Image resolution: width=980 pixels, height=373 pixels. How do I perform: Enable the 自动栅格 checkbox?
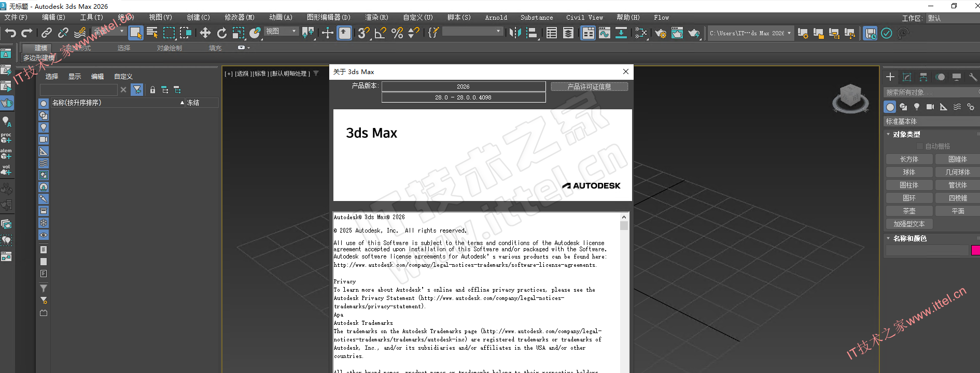coord(920,146)
